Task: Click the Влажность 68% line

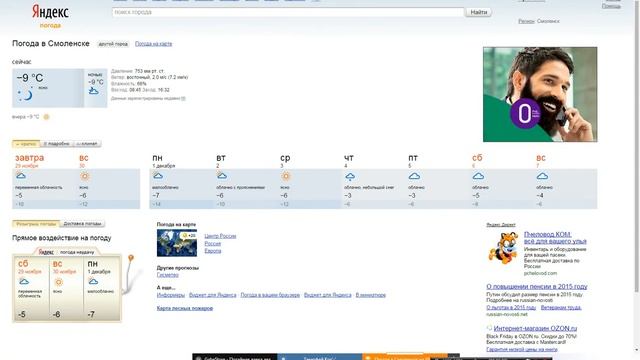Action: coord(129,84)
